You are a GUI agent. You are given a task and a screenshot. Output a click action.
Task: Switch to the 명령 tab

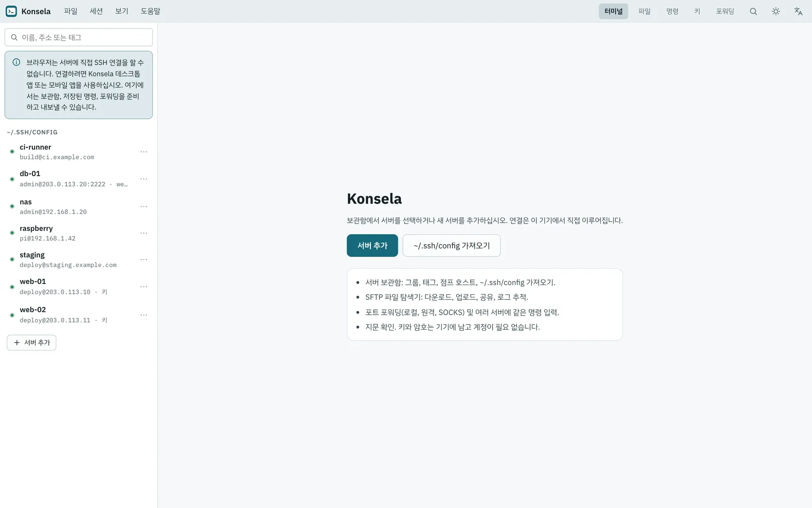pos(673,11)
